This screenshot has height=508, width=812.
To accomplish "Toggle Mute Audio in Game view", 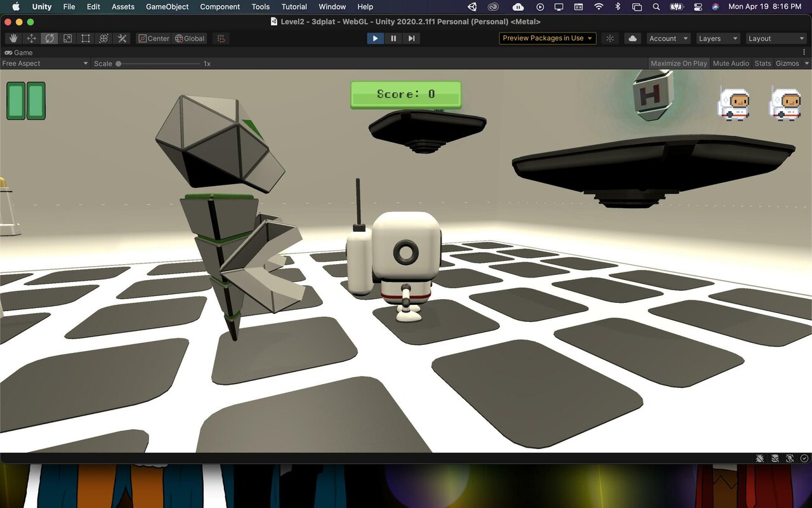I will pyautogui.click(x=731, y=63).
